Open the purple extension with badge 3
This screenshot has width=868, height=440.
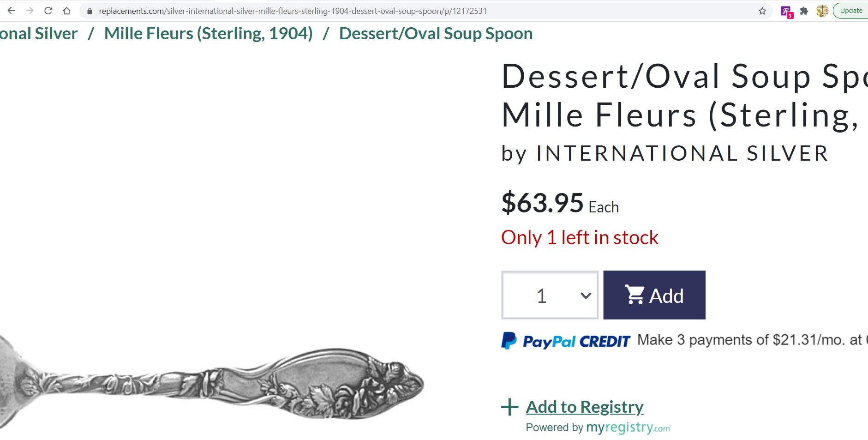pos(786,12)
